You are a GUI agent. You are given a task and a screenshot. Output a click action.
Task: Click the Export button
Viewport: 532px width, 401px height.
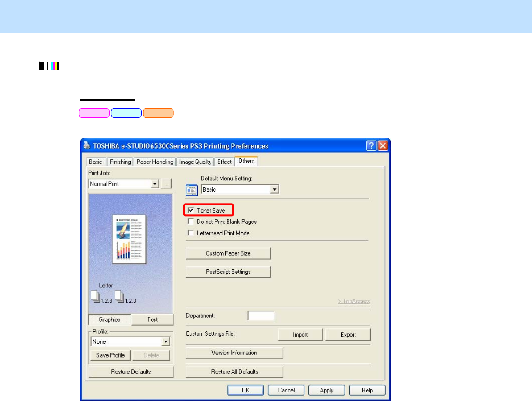tap(348, 334)
